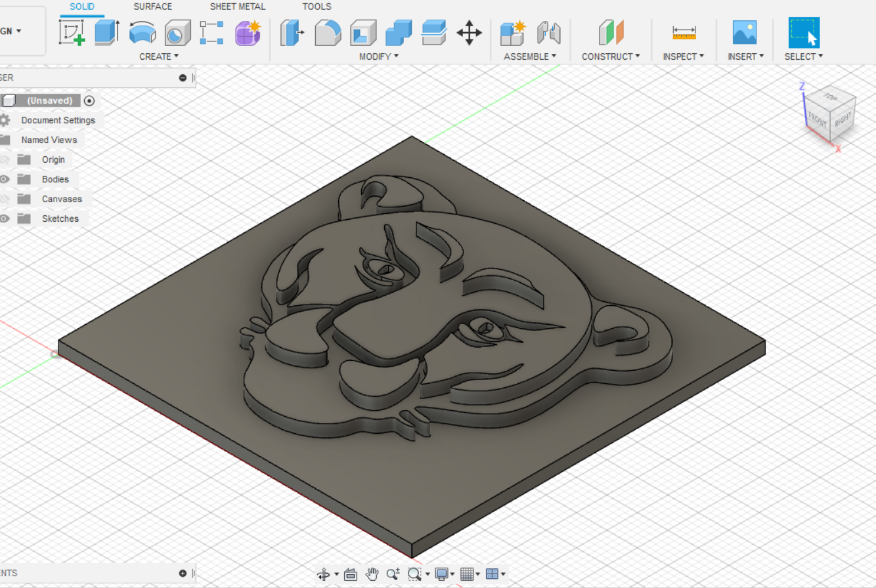Open the Orbit type dropdown arrow
Viewport: 876px width, 588px height.
(336, 574)
